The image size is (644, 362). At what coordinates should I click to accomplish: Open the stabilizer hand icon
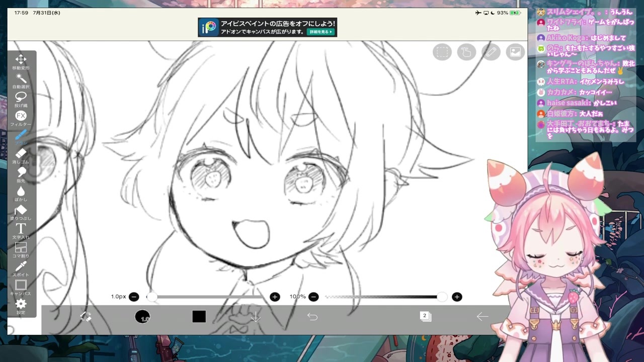tap(466, 52)
